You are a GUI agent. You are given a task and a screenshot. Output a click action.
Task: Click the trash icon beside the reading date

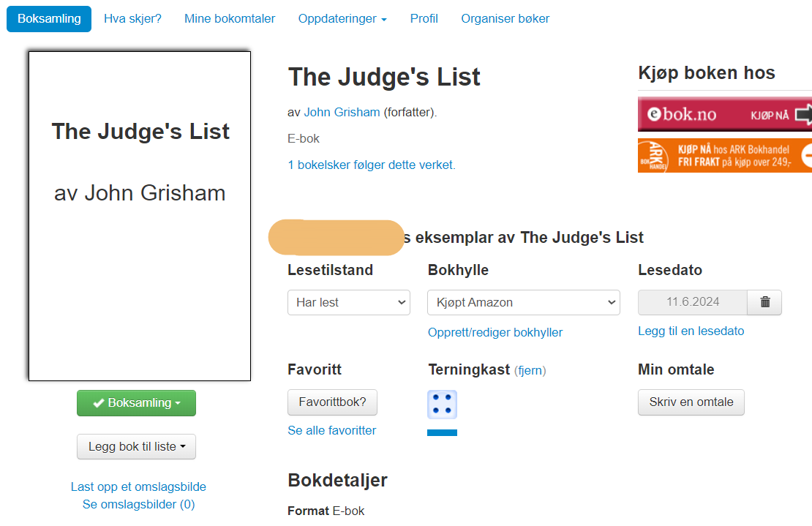pyautogui.click(x=764, y=302)
